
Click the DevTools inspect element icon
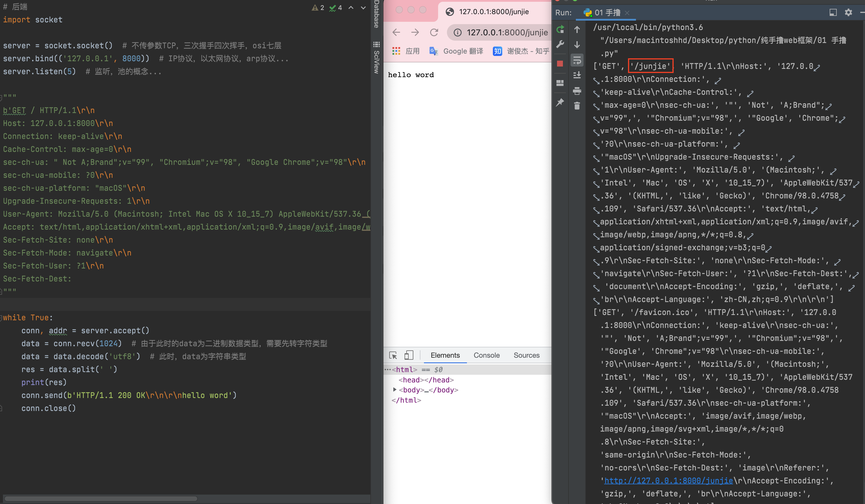click(393, 355)
